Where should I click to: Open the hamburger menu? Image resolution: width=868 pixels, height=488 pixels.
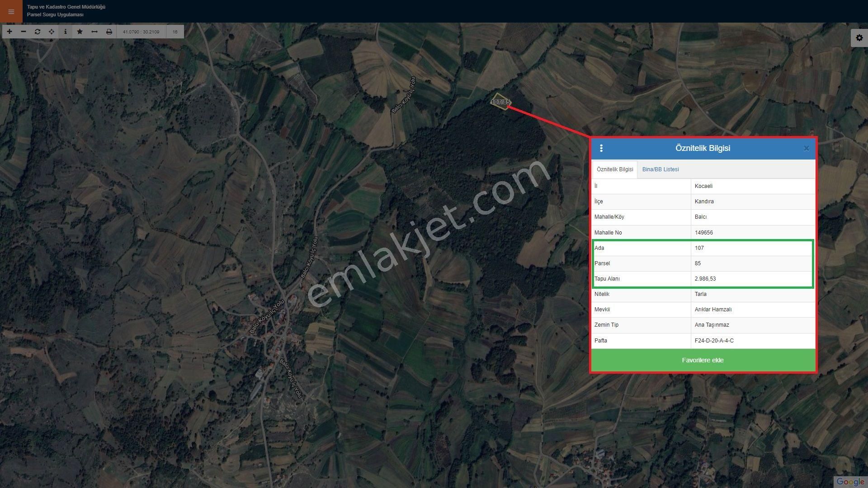coord(11,11)
